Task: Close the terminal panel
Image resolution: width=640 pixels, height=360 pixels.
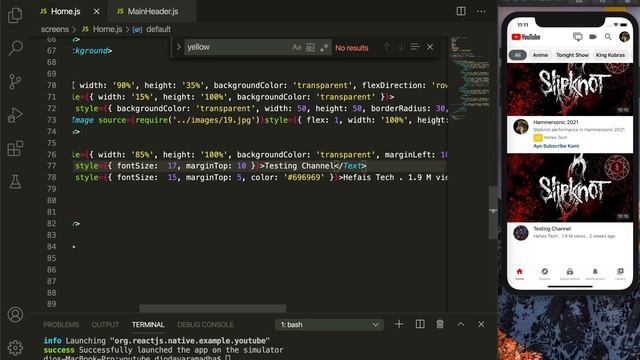Action: (x=481, y=324)
